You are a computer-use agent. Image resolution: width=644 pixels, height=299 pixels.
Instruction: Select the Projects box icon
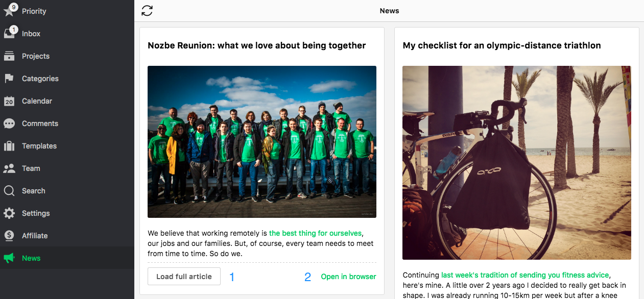click(9, 56)
